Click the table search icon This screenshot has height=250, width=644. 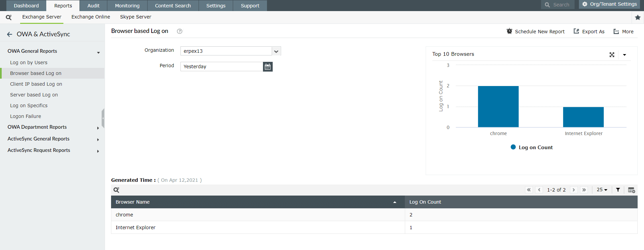(116, 190)
